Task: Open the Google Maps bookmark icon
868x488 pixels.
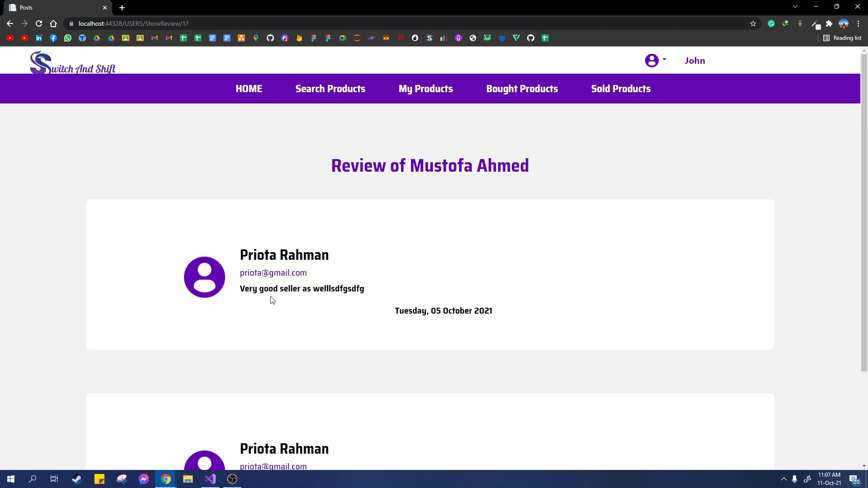Action: pos(256,38)
